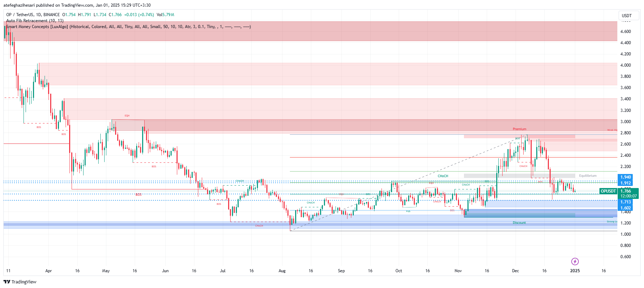Click the 2.800 price axis label
644x288 pixels.
(625, 133)
